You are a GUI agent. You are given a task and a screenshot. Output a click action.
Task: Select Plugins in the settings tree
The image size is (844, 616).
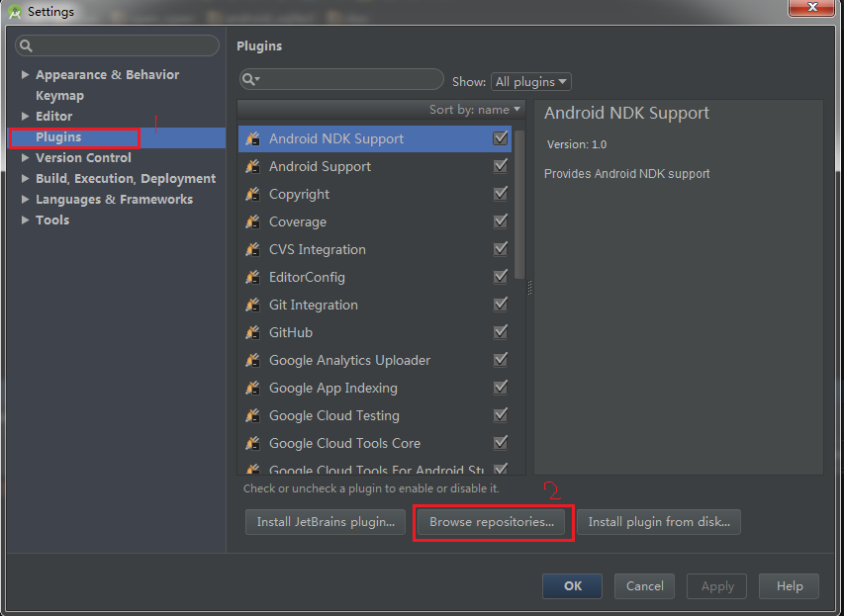[58, 137]
